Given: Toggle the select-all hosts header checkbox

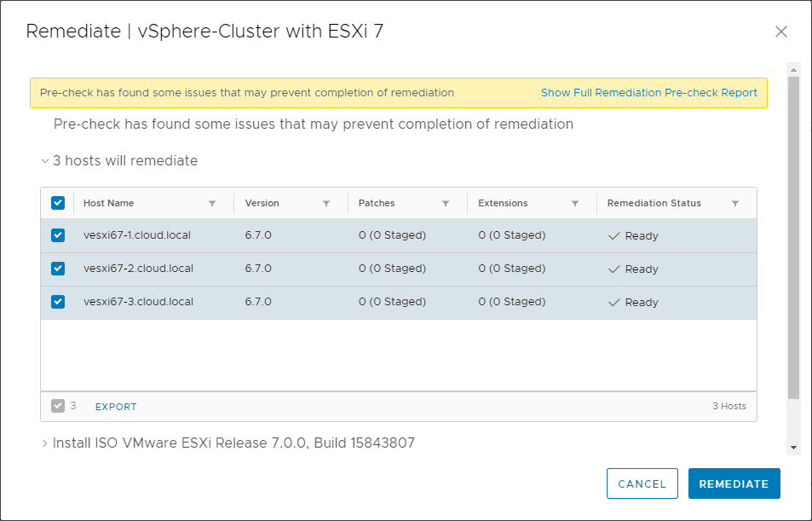Looking at the screenshot, I should pos(58,203).
